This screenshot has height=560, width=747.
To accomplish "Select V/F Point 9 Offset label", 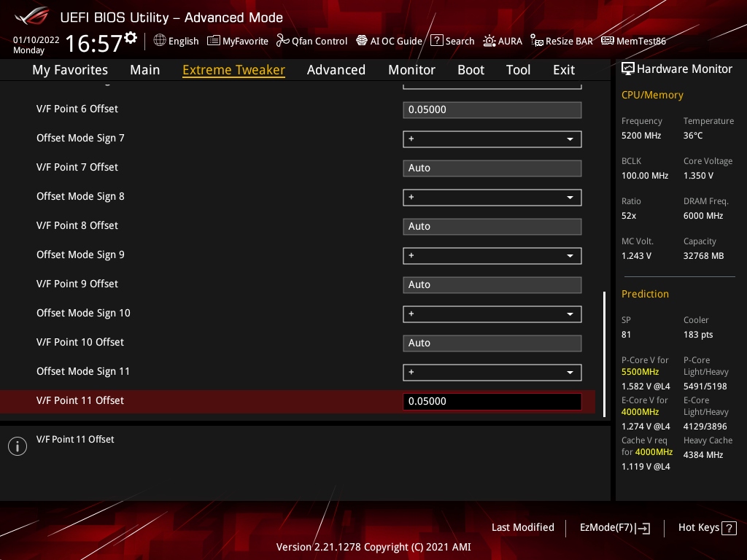I will point(77,284).
